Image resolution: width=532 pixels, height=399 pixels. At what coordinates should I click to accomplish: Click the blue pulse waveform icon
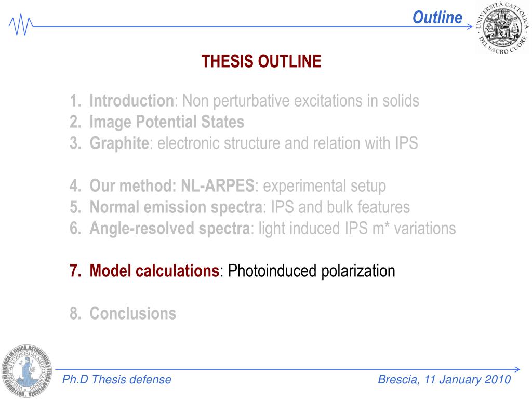20,24
